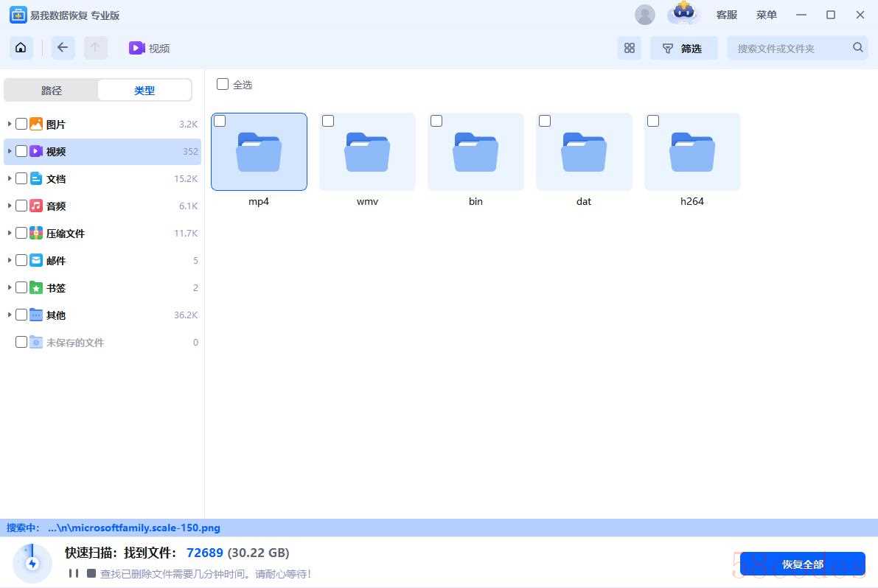Image resolution: width=878 pixels, height=588 pixels.
Task: Switch to the 路径 tab
Action: coord(52,91)
